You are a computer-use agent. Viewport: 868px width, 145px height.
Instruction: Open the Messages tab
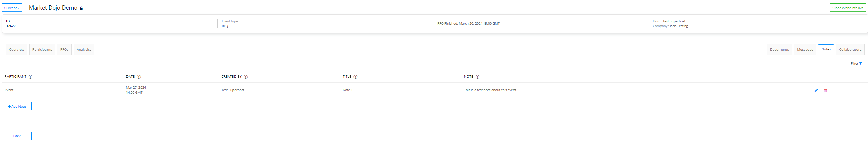click(x=805, y=49)
